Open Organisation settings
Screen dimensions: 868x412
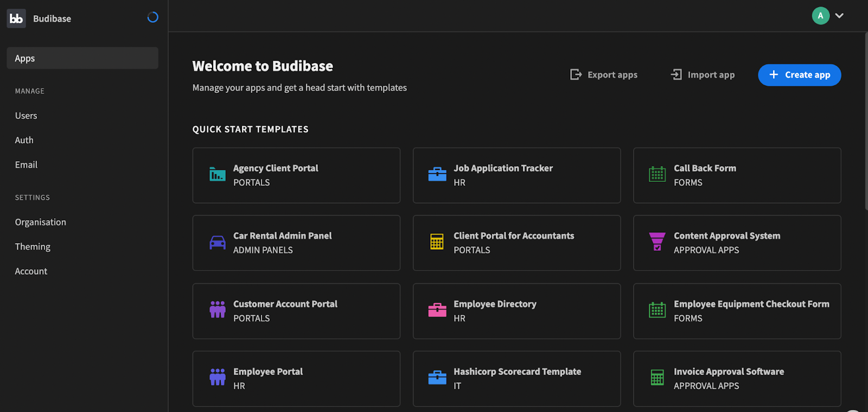(41, 222)
